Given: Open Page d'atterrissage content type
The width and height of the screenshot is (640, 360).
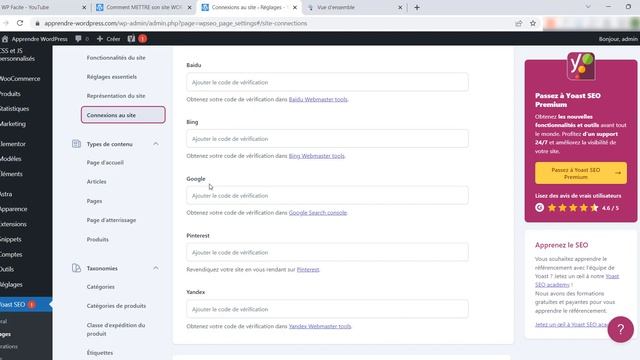Looking at the screenshot, I should (111, 220).
